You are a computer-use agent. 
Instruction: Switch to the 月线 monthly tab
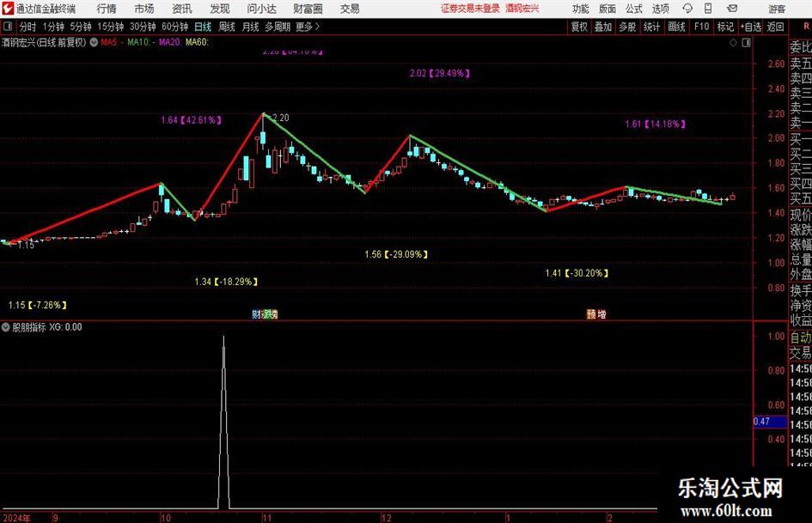[x=250, y=27]
